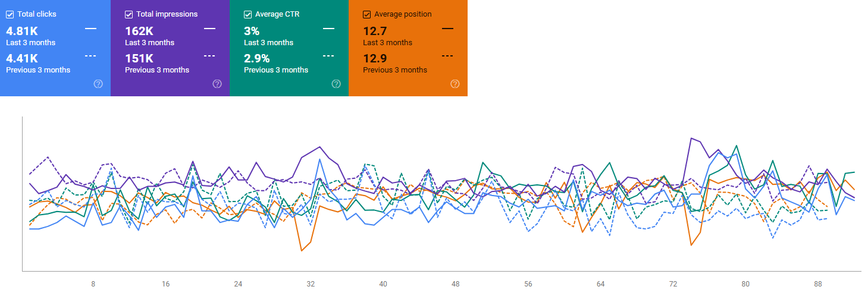The width and height of the screenshot is (868, 296).
Task: Click the 12.9 previous average position value
Action: tap(375, 58)
